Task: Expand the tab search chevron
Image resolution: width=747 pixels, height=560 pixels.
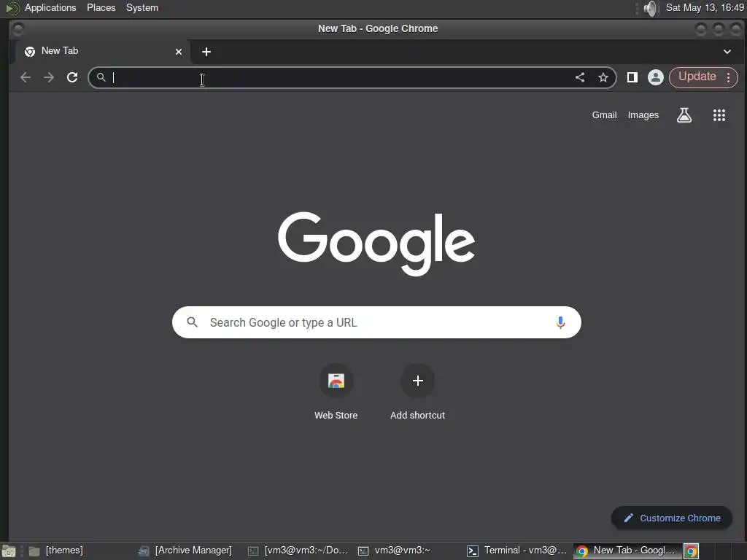Action: (727, 52)
